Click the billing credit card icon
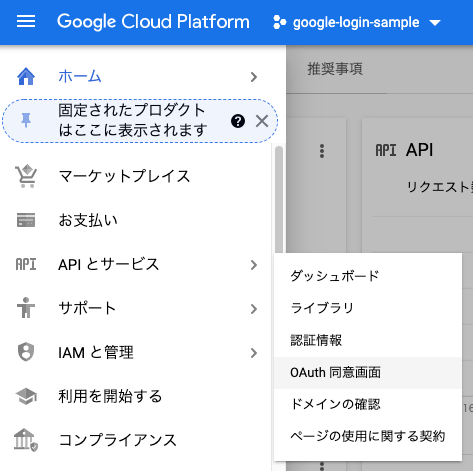The image size is (473, 471). [26, 220]
